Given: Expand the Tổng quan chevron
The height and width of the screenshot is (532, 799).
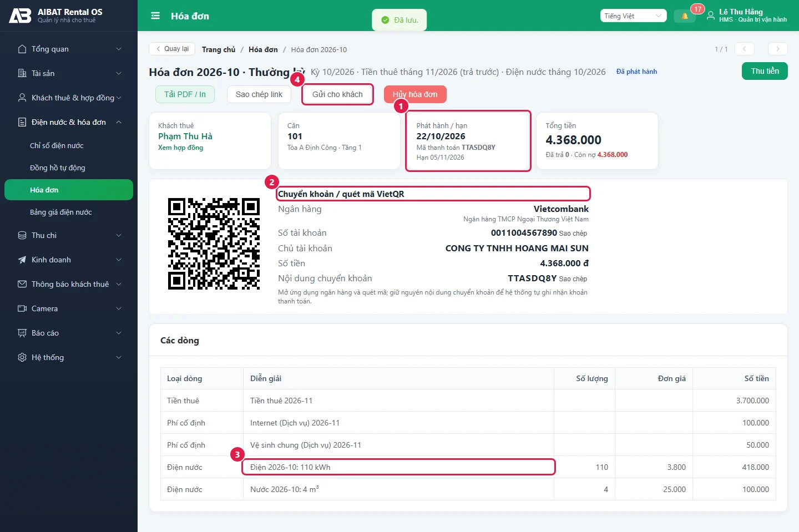Looking at the screenshot, I should coord(119,49).
